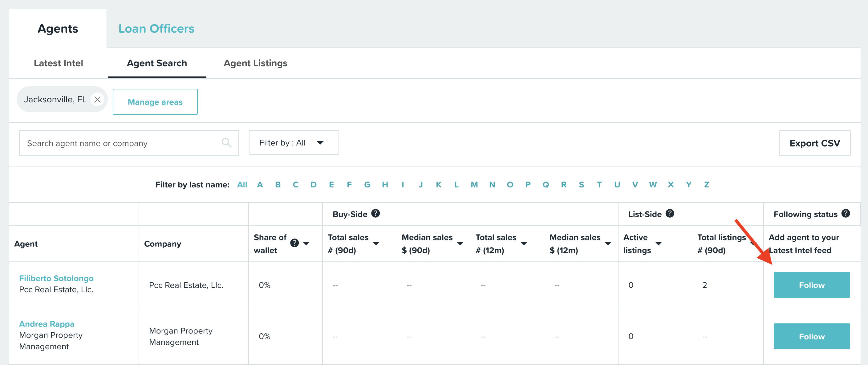Image resolution: width=868 pixels, height=365 pixels.
Task: Click the Export CSV button
Action: click(x=814, y=143)
